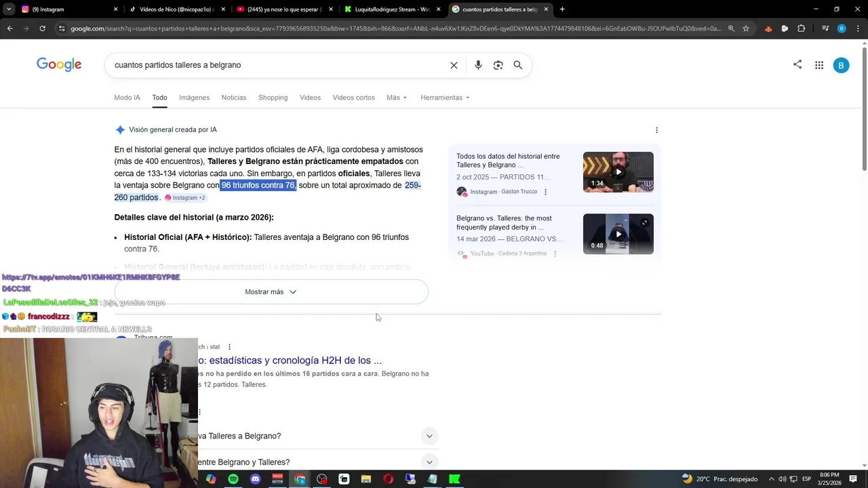This screenshot has width=868, height=488.
Task: Open Discord from the taskbar
Action: 255,479
